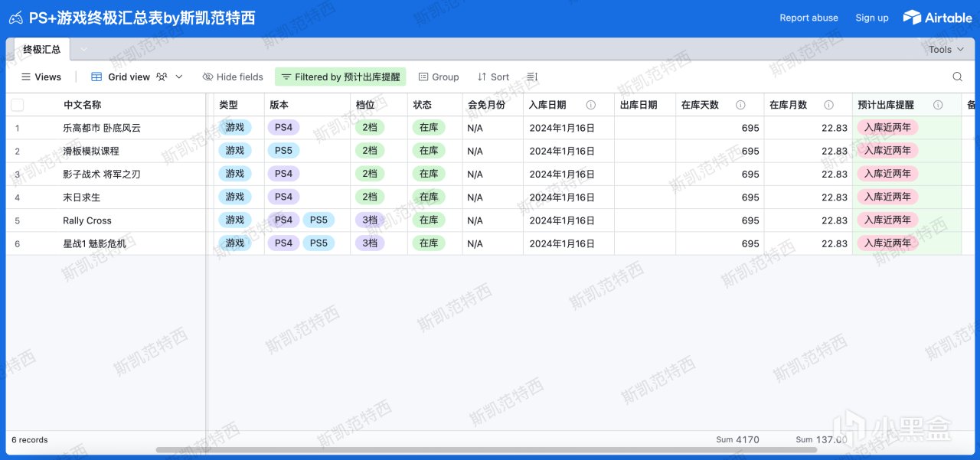
Task: Click the info icon on 预计出库提醒 column
Action: point(938,105)
